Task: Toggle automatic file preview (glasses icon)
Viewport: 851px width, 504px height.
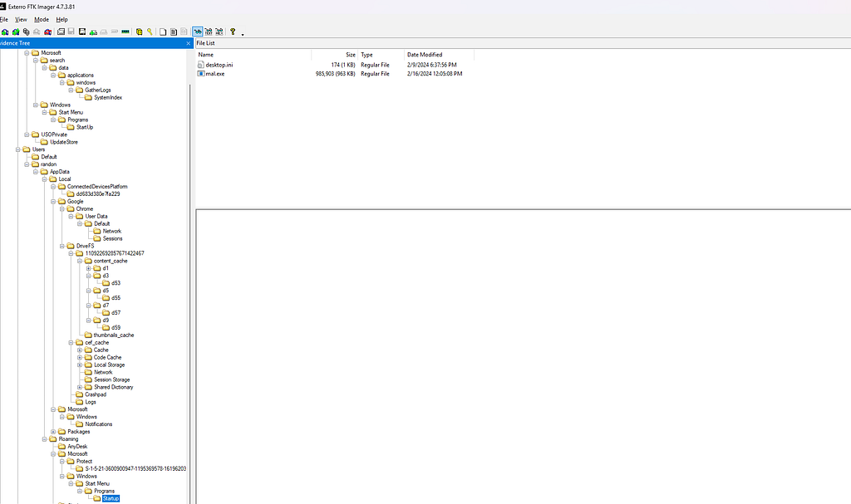Action: [x=198, y=32]
